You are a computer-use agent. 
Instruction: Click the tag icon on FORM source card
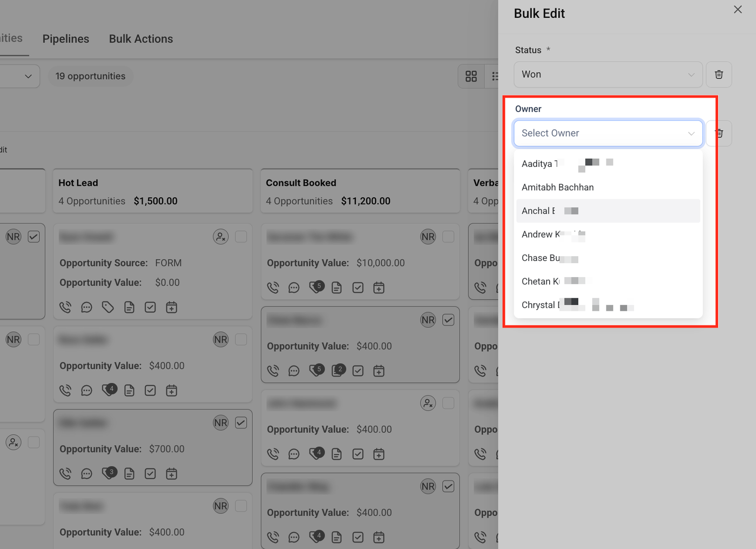coord(108,307)
